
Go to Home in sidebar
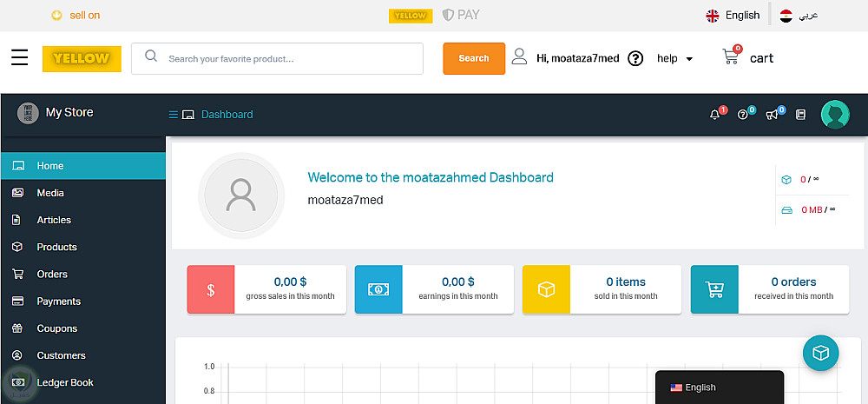pyautogui.click(x=83, y=166)
